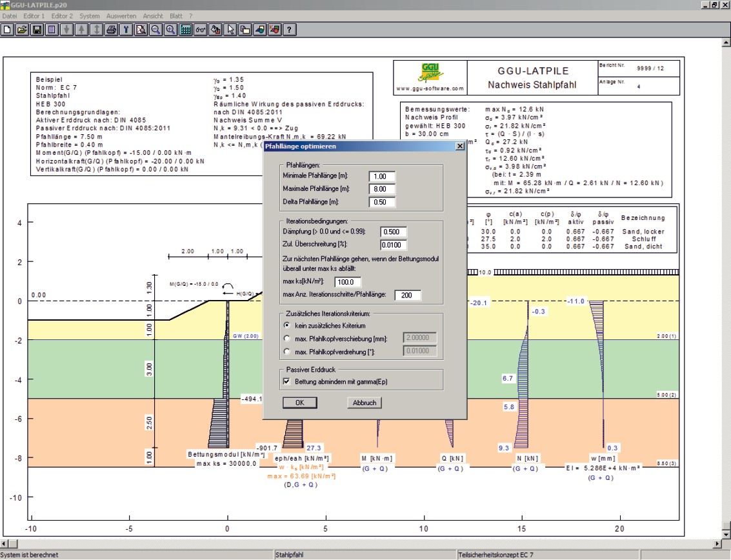This screenshot has width=731, height=560.
Task: Click the Dämpfung input field
Action: pyautogui.click(x=394, y=232)
